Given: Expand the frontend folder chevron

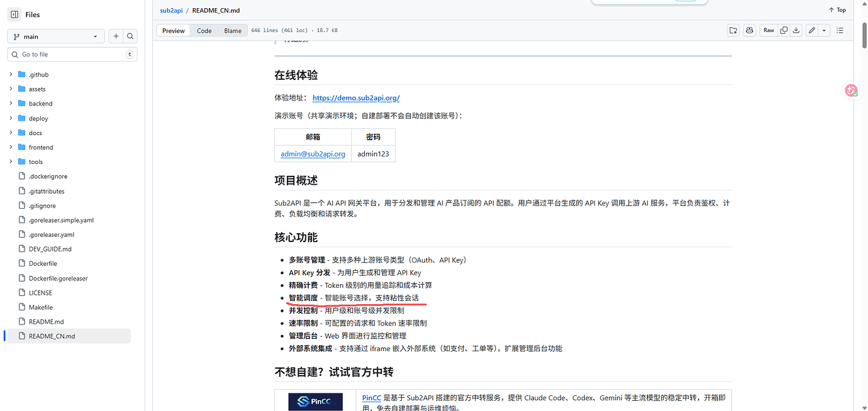Looking at the screenshot, I should pyautogui.click(x=11, y=147).
